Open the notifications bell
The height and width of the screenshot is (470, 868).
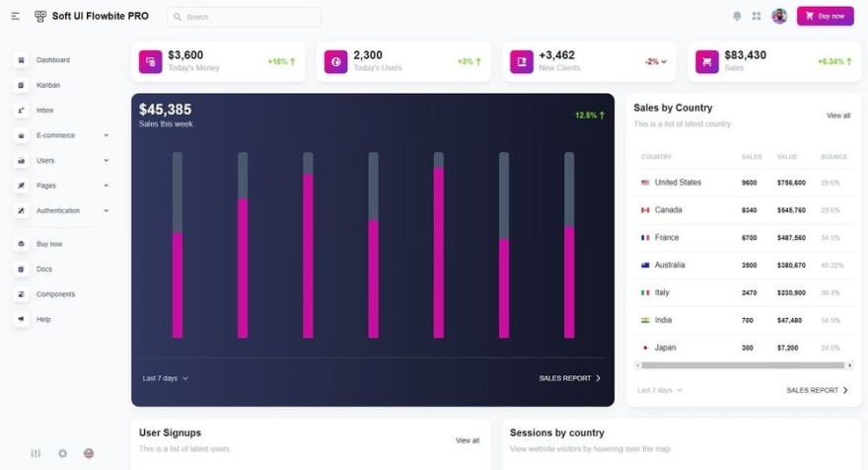(x=737, y=16)
